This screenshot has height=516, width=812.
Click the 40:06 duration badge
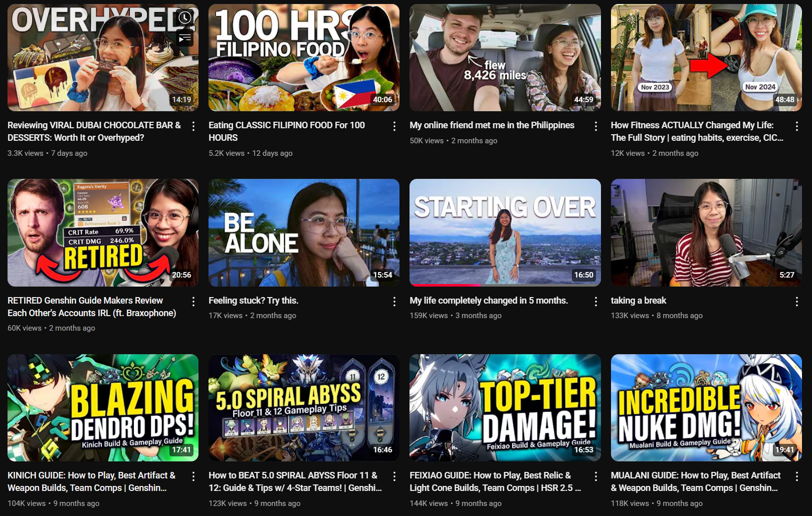(382, 100)
